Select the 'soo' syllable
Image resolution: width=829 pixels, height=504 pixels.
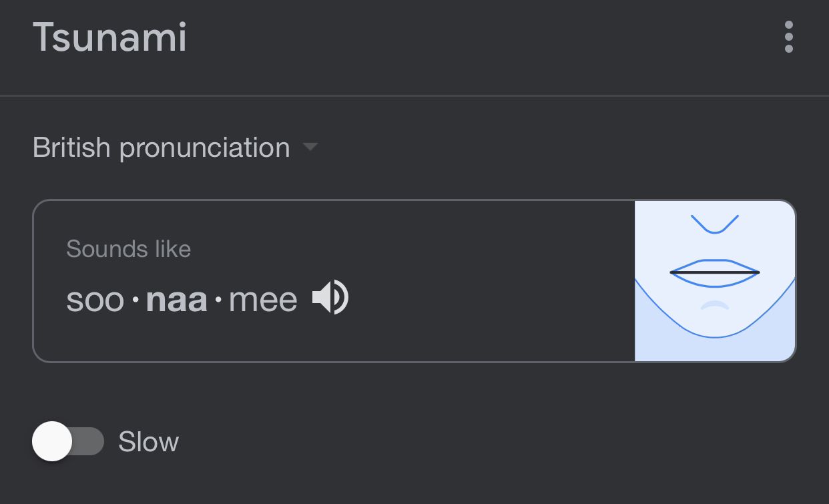click(95, 299)
